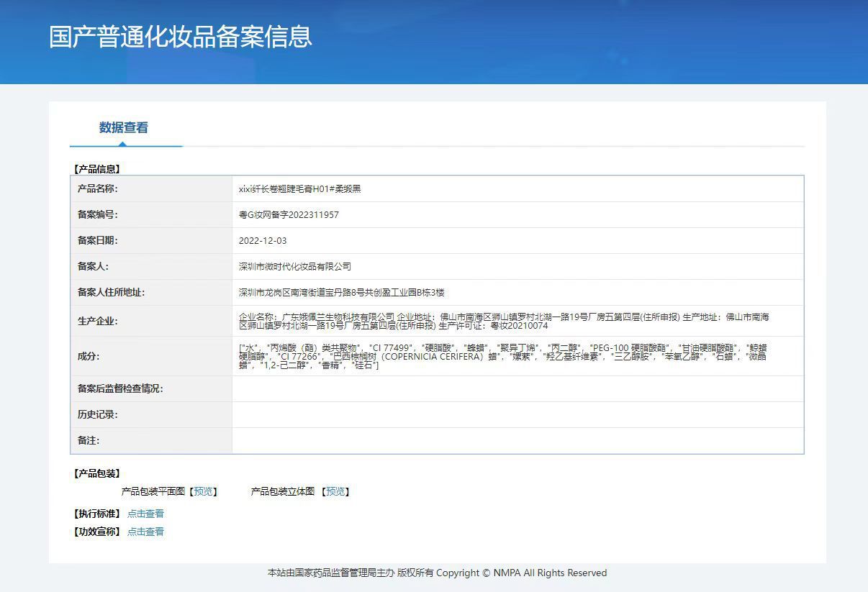Click the empty 备注 value cell
Viewport: 868px width, 592px height.
click(517, 440)
